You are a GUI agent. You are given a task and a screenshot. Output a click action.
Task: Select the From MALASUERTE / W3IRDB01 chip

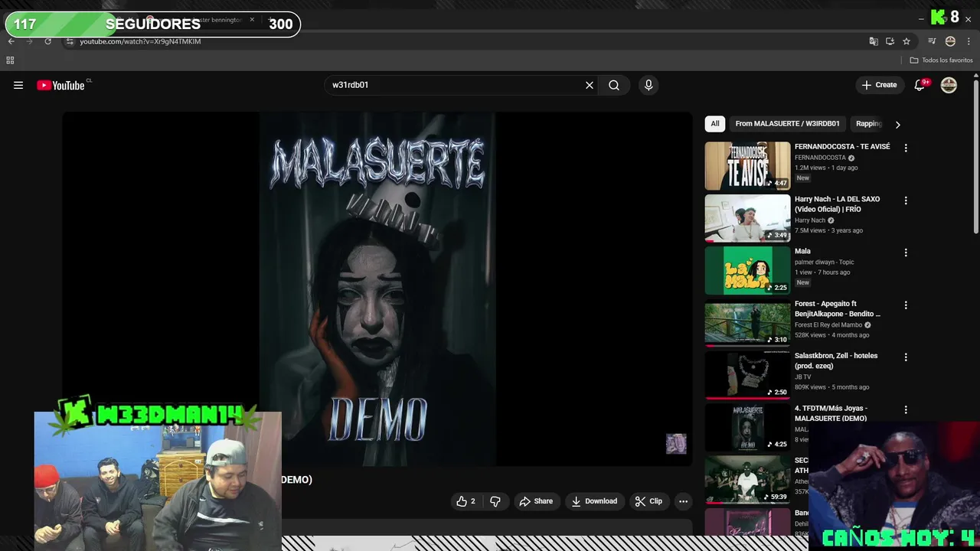[x=787, y=123]
